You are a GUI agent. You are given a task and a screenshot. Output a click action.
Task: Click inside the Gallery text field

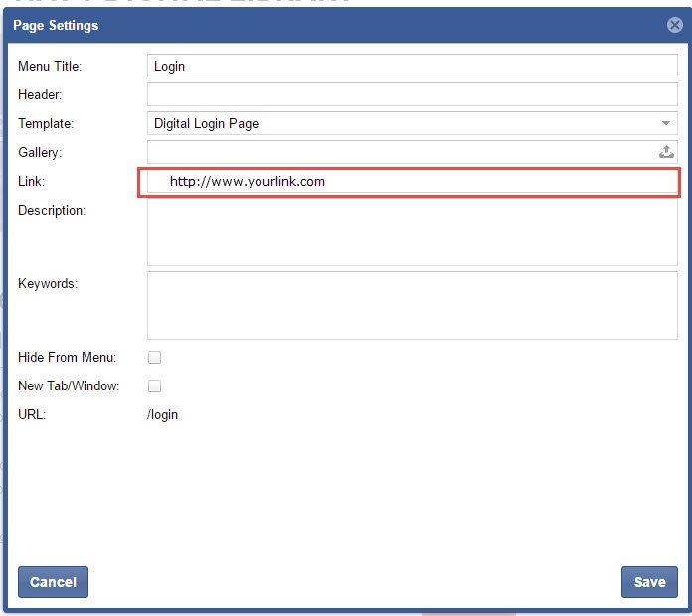tap(398, 152)
